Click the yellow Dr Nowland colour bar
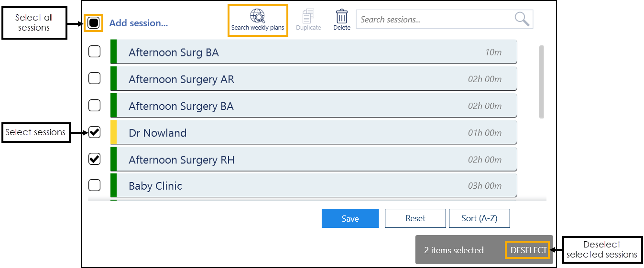The image size is (644, 268). 114,132
